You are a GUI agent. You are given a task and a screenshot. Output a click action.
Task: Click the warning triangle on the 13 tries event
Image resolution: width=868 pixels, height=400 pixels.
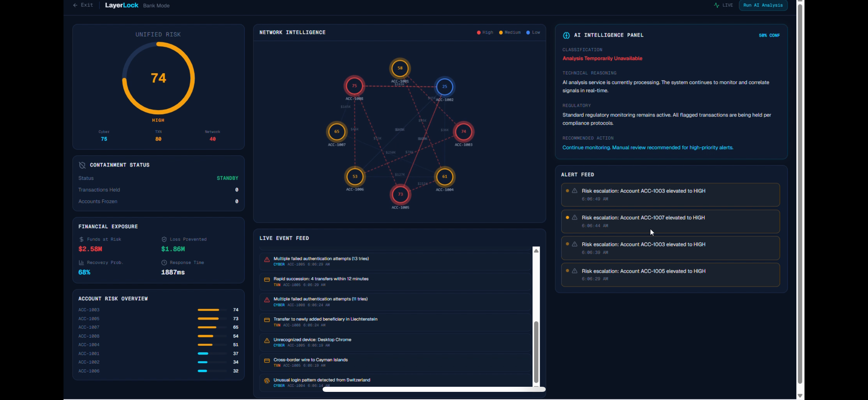coord(267,260)
